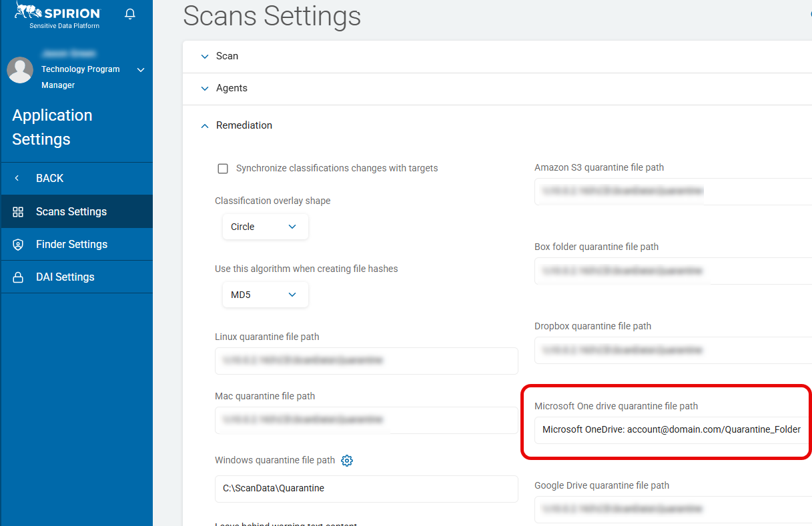Click the left arrow beside BACK

[x=17, y=178]
